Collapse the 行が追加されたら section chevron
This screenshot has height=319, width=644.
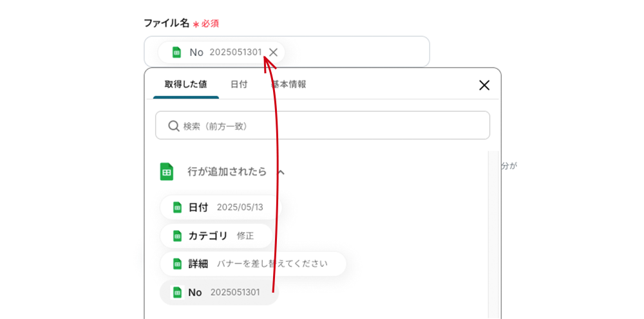(281, 172)
